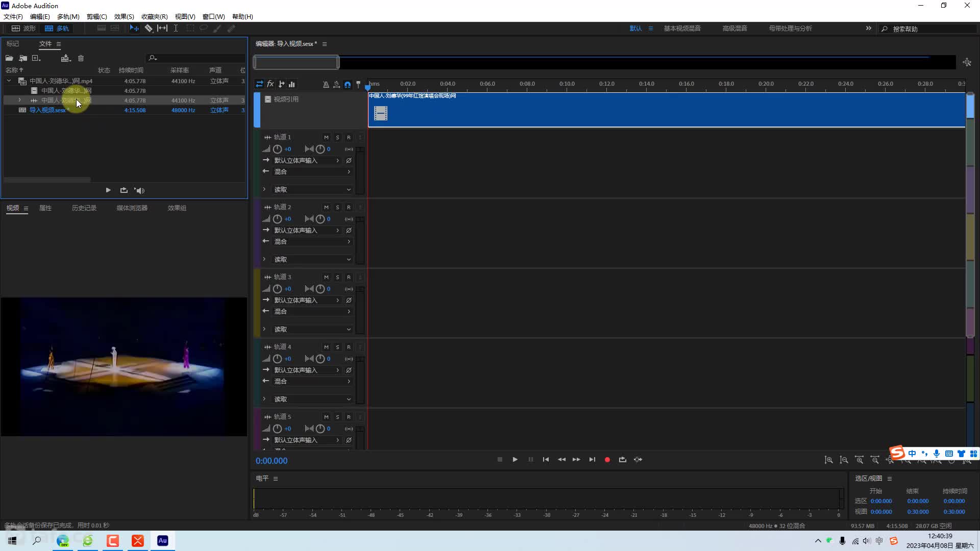
Task: Open the 文件(F) menu
Action: tap(13, 17)
